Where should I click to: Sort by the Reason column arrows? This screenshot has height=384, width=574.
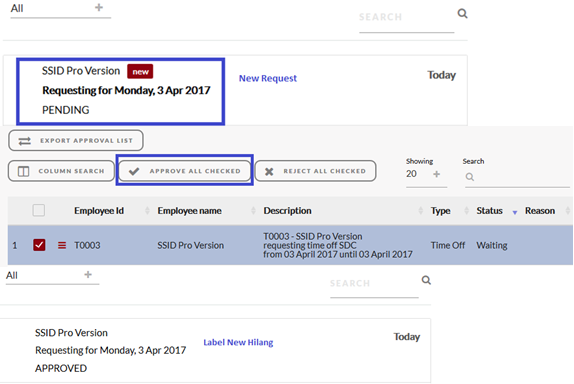(x=567, y=210)
